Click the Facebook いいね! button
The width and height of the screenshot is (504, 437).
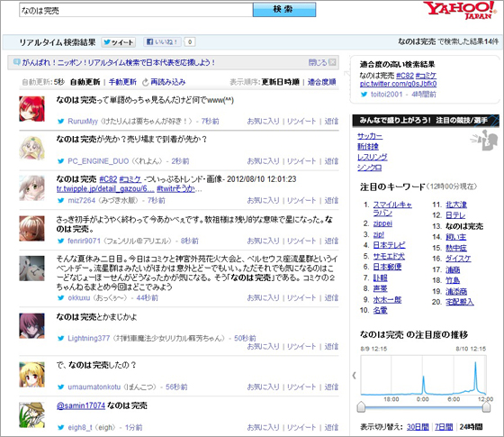click(163, 41)
